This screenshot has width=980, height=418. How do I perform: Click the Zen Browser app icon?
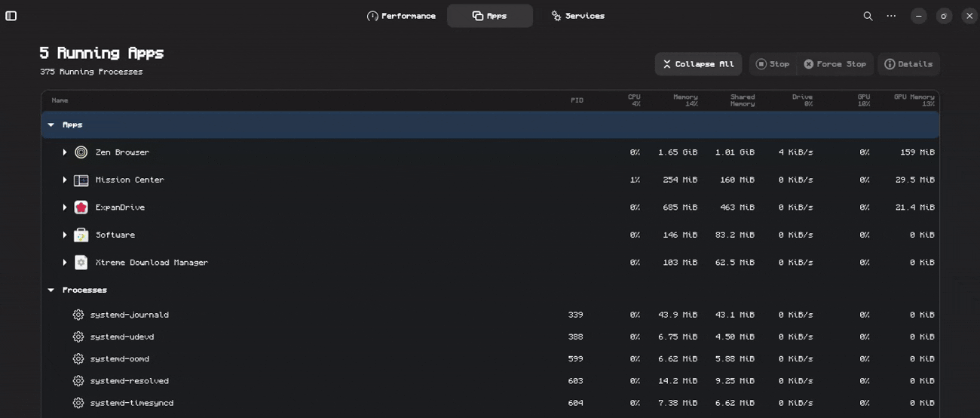(x=81, y=152)
